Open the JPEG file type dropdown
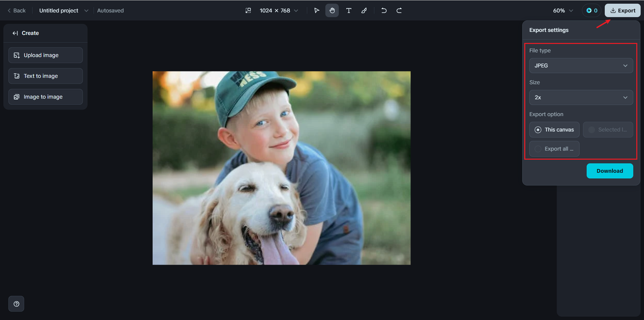 (x=581, y=66)
